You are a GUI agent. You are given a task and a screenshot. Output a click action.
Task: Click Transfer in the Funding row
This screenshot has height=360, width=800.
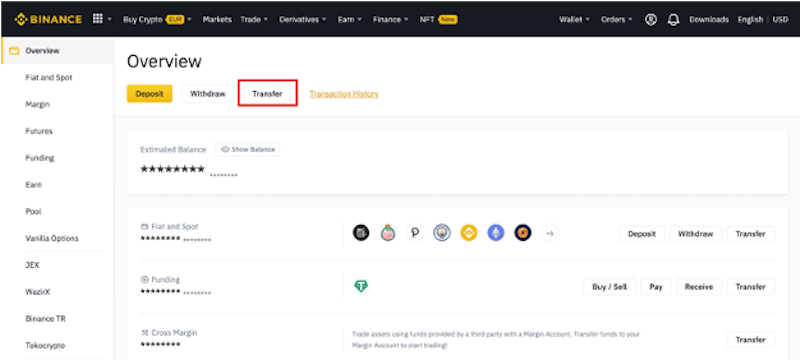(751, 287)
